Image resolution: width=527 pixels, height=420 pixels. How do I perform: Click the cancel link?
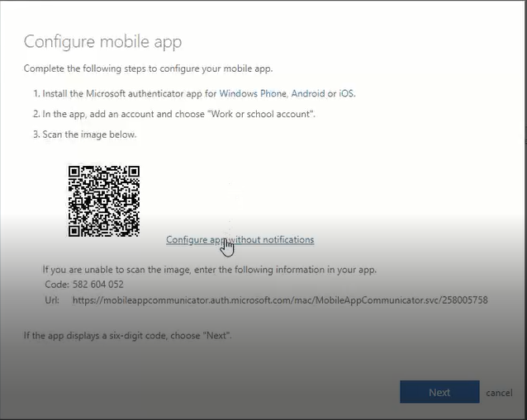click(499, 393)
